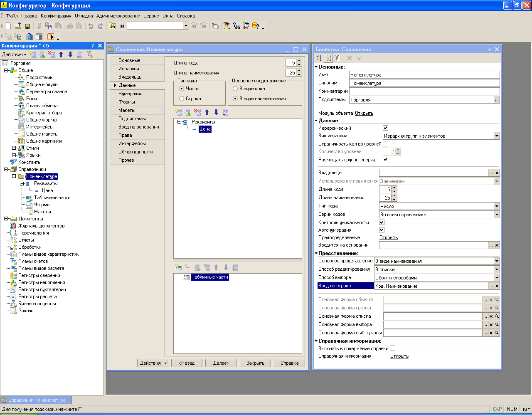Click the help search icon with question mark and binoculars
The width and height of the screenshot is (532, 415).
236,26
